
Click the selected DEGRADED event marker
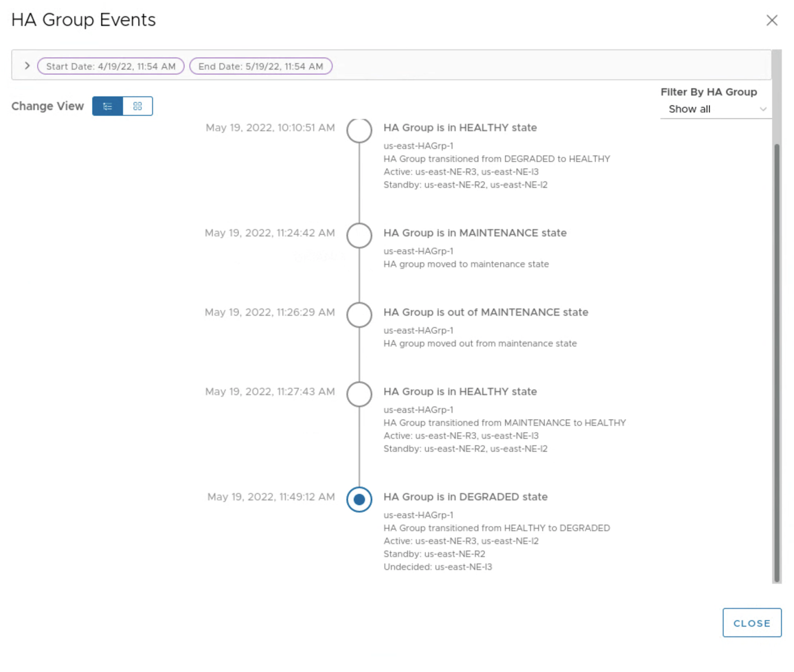pyautogui.click(x=359, y=499)
